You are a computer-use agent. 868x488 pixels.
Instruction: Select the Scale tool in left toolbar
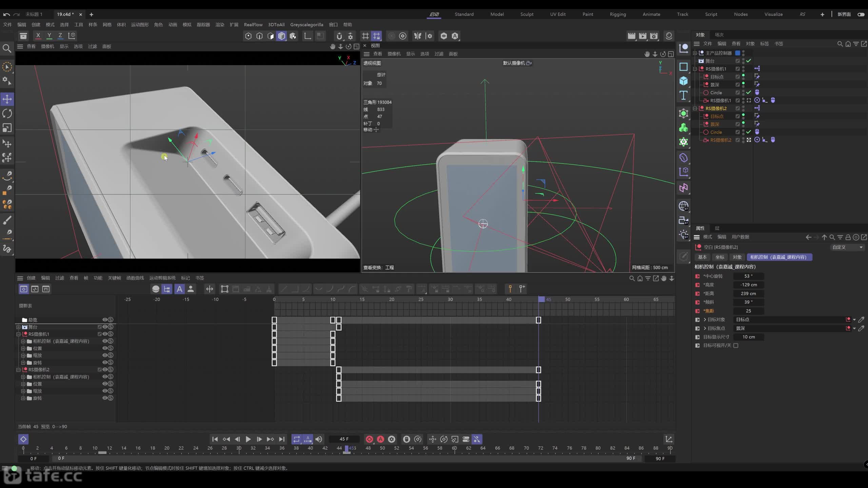7,128
